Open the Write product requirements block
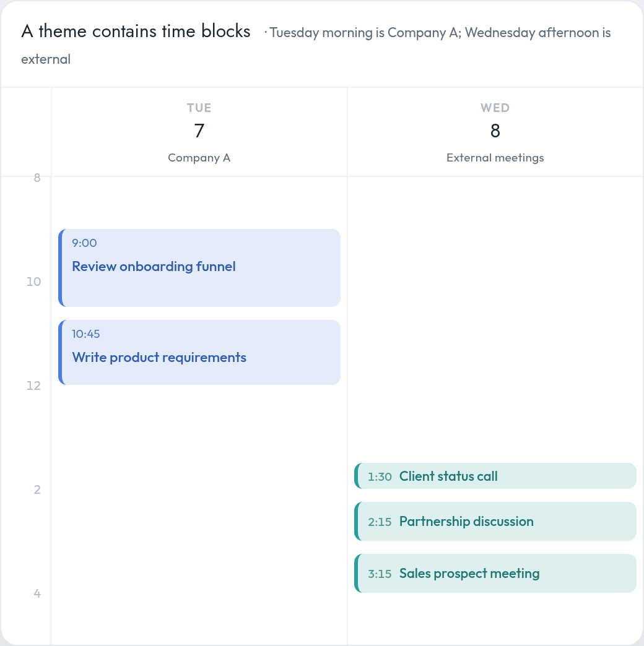The height and width of the screenshot is (646, 644). (199, 352)
